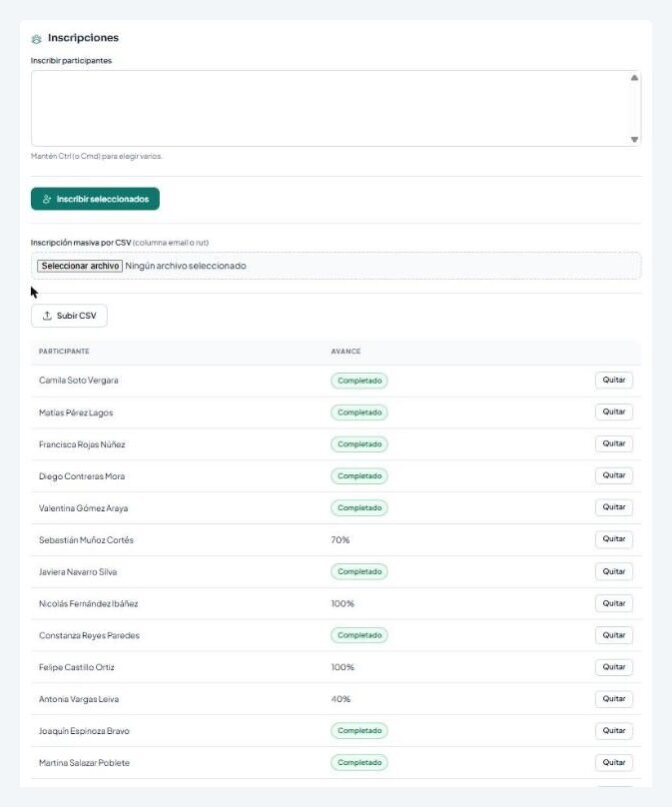Click Inscribir participantes label
The width and height of the screenshot is (672, 807).
tap(71, 61)
